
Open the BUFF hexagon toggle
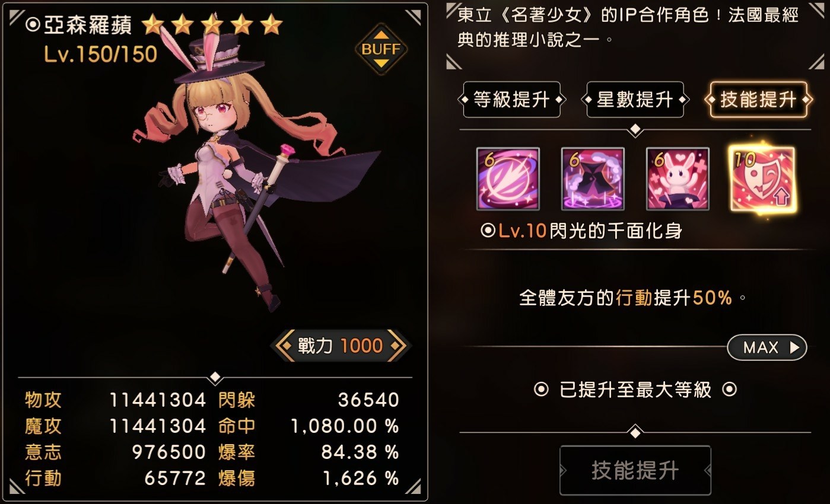pyautogui.click(x=381, y=49)
